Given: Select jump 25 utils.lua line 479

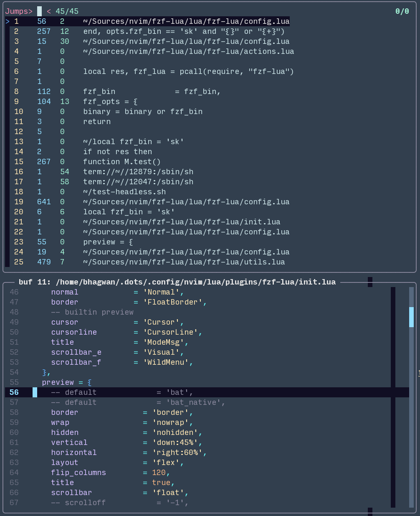Looking at the screenshot, I should (149, 262).
